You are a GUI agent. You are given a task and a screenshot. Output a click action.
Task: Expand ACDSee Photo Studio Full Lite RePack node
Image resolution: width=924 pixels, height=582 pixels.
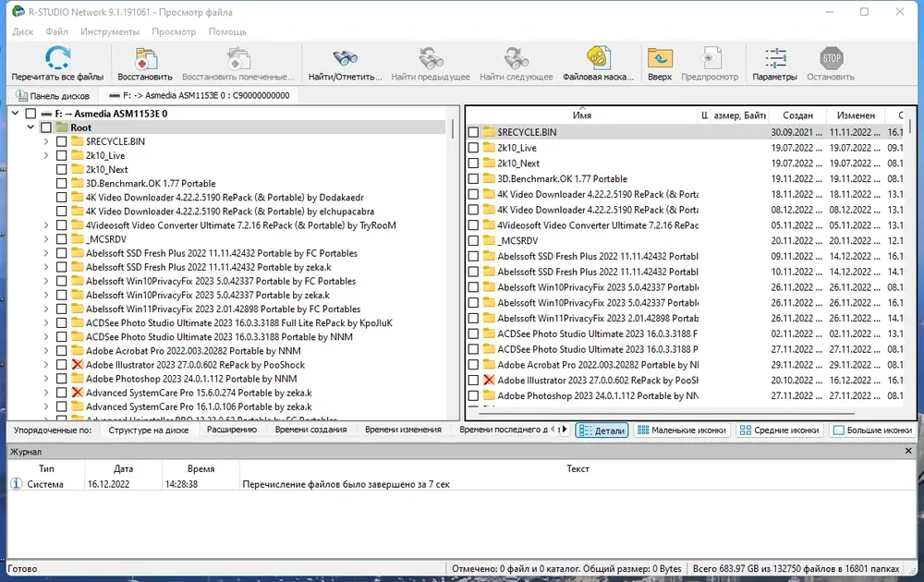coord(46,322)
